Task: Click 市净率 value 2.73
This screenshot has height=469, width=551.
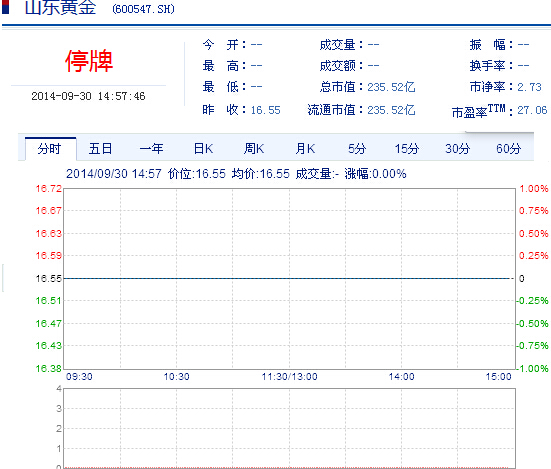Action: 529,87
